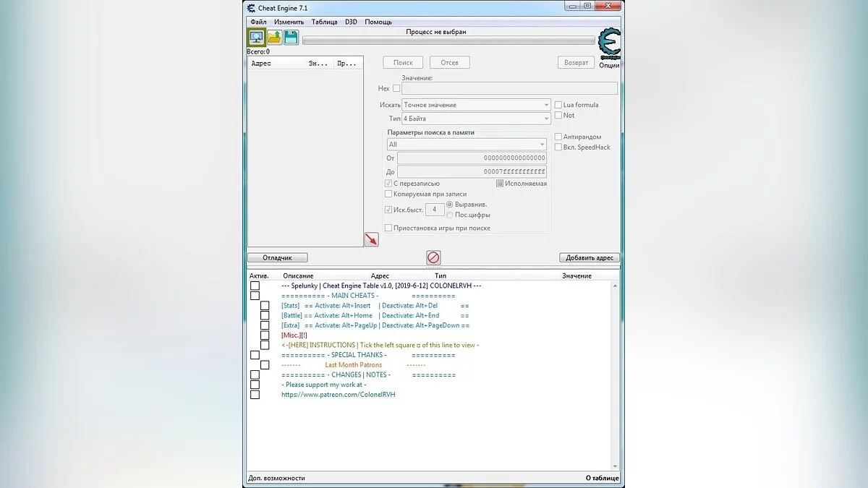Tick the CHANGES | NOTES row checkbox

click(x=255, y=374)
